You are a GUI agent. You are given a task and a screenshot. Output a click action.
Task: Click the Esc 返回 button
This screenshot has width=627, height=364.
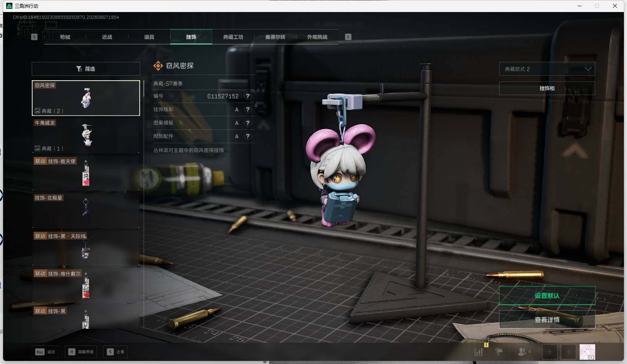pyautogui.click(x=46, y=352)
